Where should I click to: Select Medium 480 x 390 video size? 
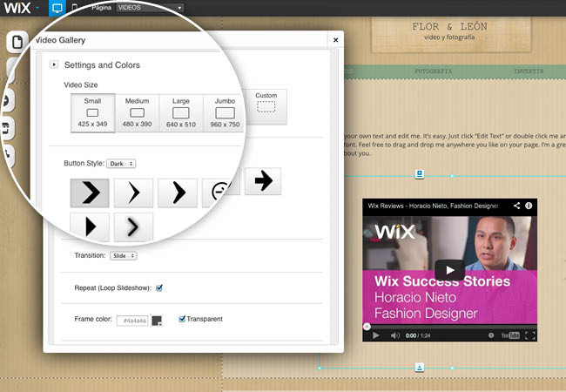pyautogui.click(x=137, y=113)
